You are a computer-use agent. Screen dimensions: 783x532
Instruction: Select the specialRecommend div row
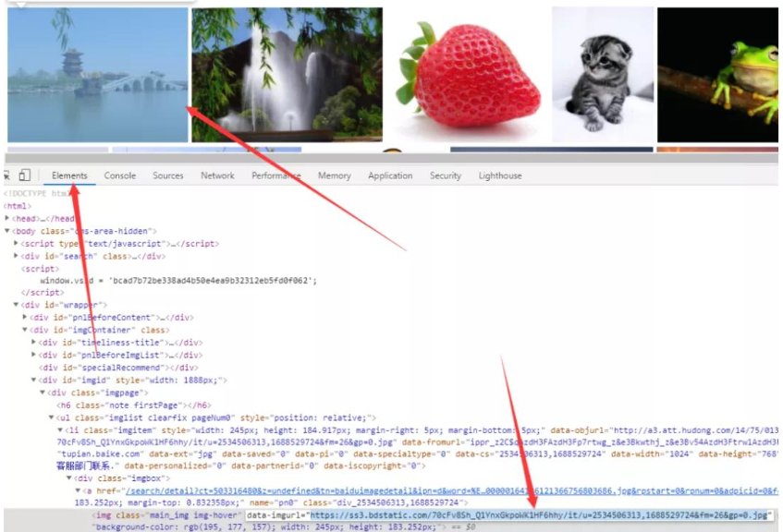tap(118, 368)
